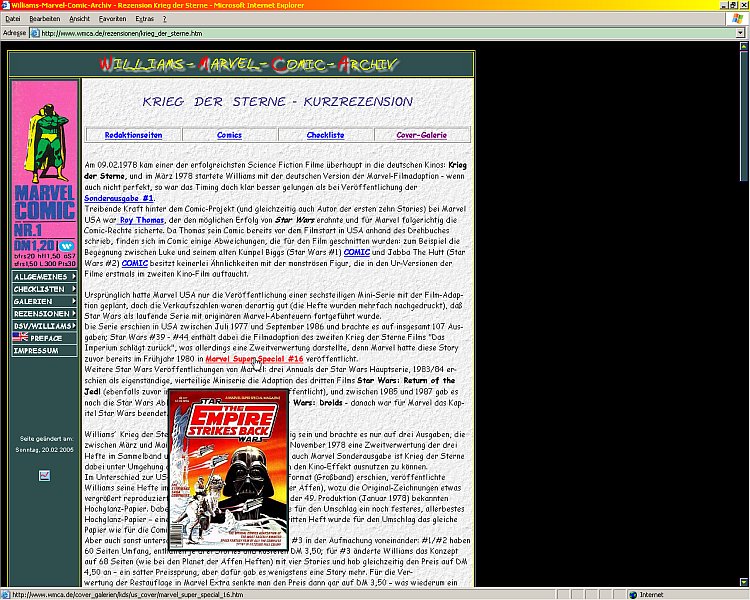Open the Favoriten menu

(112, 19)
